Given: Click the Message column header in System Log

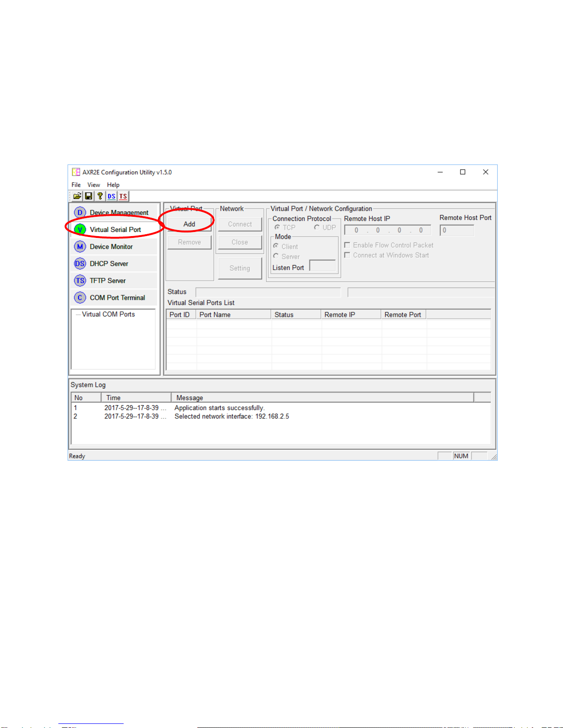Looking at the screenshot, I should (x=322, y=398).
